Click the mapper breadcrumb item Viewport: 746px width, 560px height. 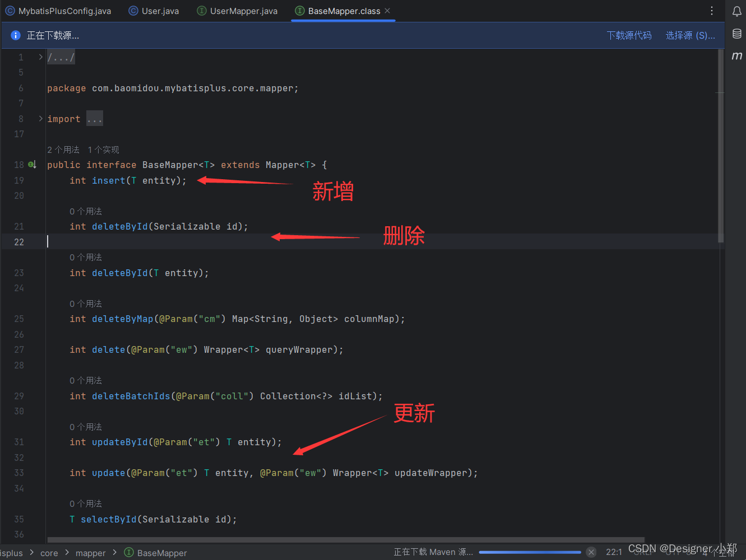[91, 553]
